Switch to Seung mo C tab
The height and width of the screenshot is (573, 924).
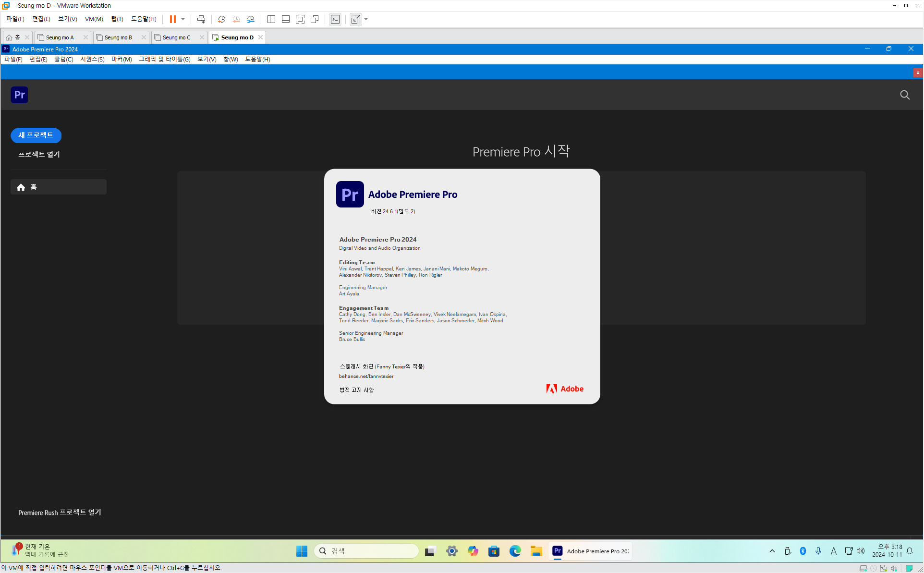(x=176, y=37)
